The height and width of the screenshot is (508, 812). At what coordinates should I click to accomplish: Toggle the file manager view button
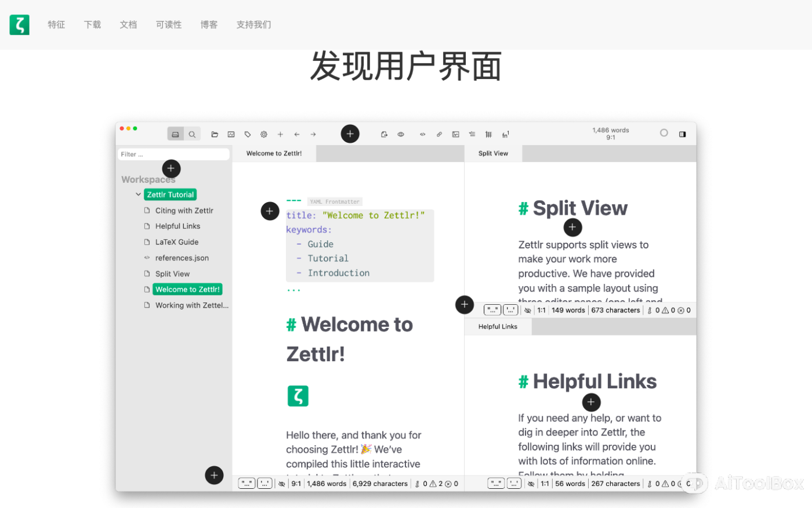(176, 134)
